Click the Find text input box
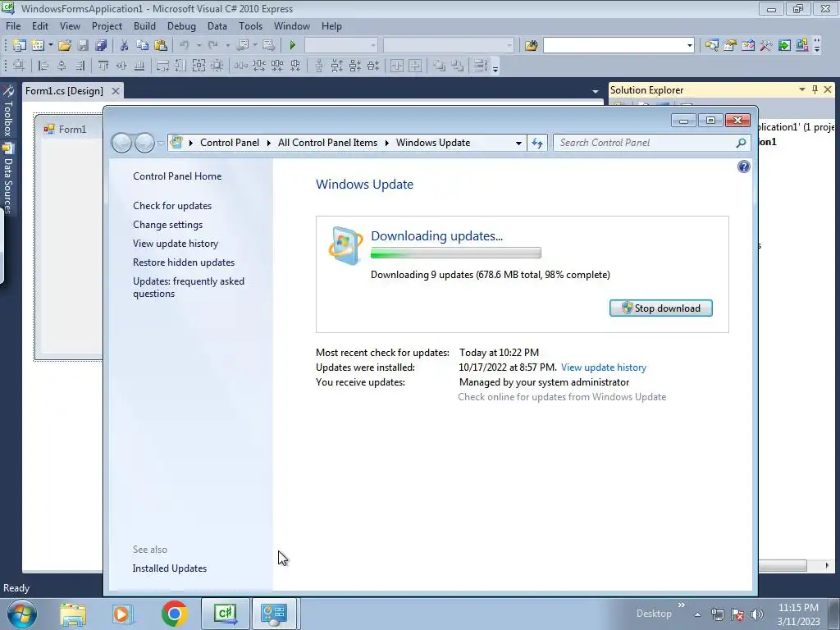The height and width of the screenshot is (630, 840). click(614, 46)
